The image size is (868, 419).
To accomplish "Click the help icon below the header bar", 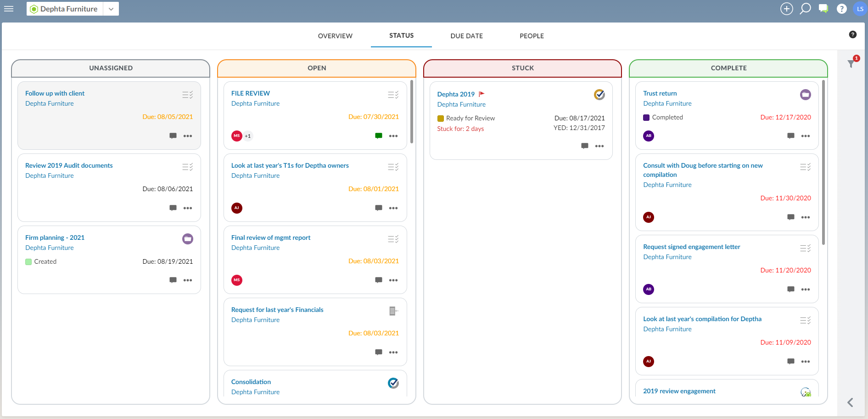I will [x=852, y=34].
